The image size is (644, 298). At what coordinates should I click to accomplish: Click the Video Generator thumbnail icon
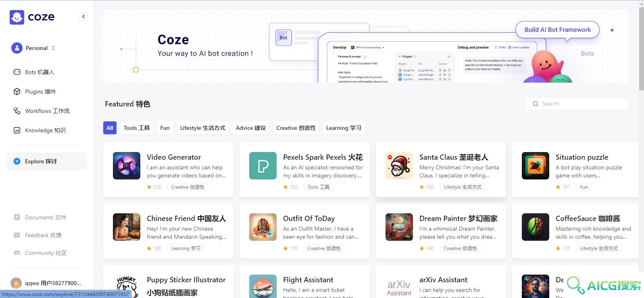(x=127, y=166)
